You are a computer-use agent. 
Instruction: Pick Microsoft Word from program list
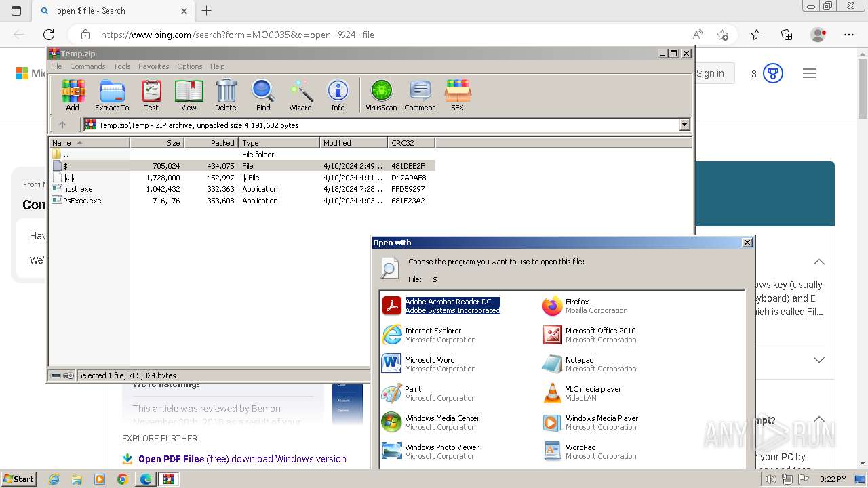click(x=429, y=364)
